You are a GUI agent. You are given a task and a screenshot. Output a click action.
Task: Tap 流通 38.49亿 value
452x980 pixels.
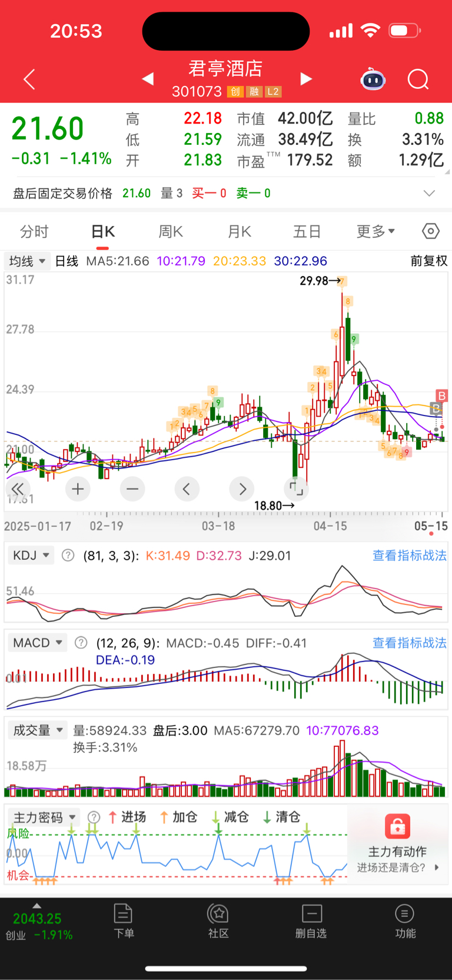tap(305, 139)
